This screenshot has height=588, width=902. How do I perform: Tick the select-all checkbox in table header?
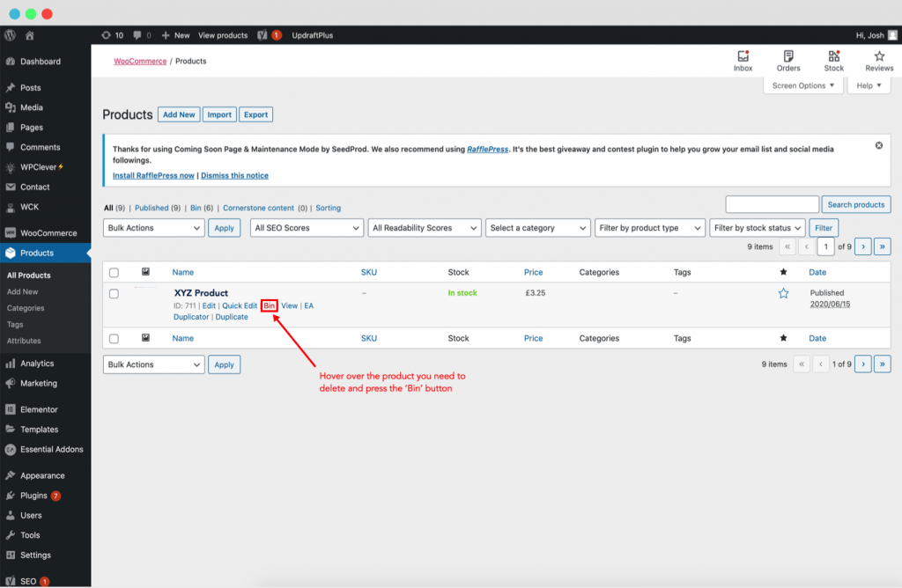[114, 273]
